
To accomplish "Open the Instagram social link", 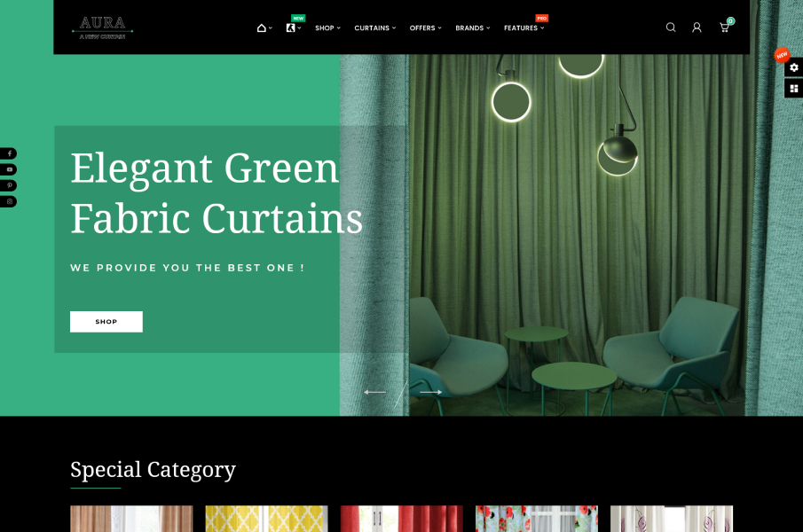I will click(x=9, y=201).
